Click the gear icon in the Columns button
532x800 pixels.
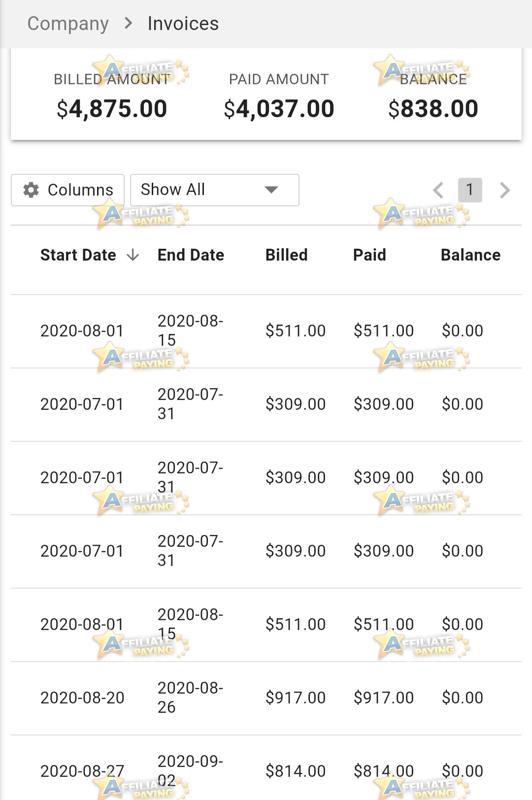point(31,190)
